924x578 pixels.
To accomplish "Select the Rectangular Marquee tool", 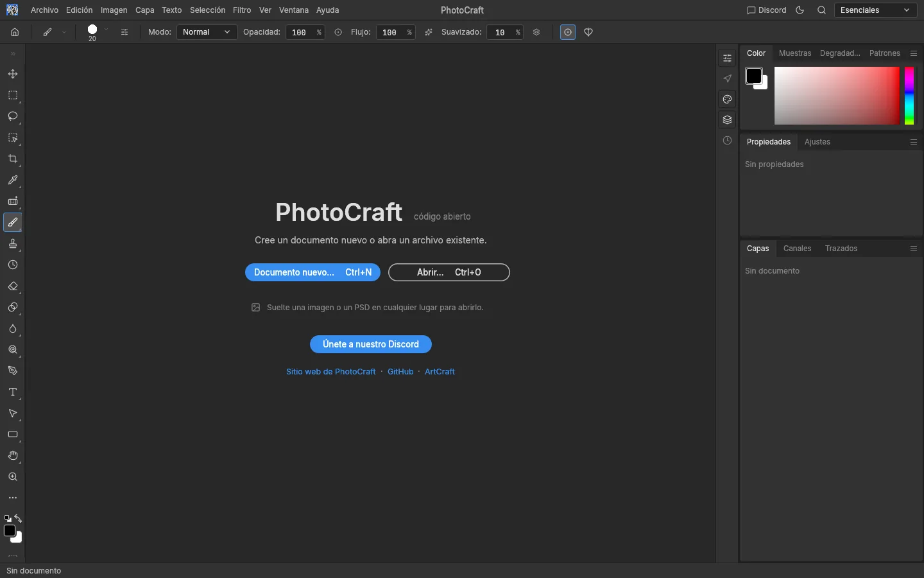I will pyautogui.click(x=13, y=96).
